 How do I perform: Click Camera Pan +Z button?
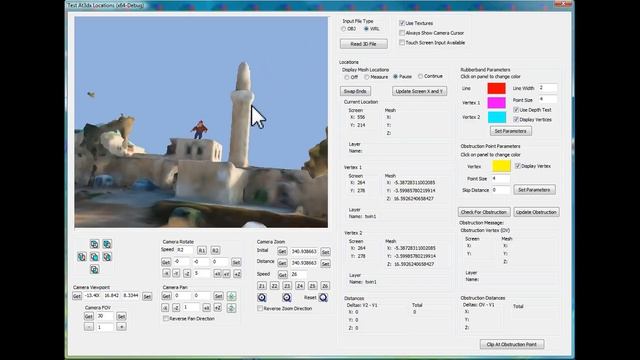point(218,308)
